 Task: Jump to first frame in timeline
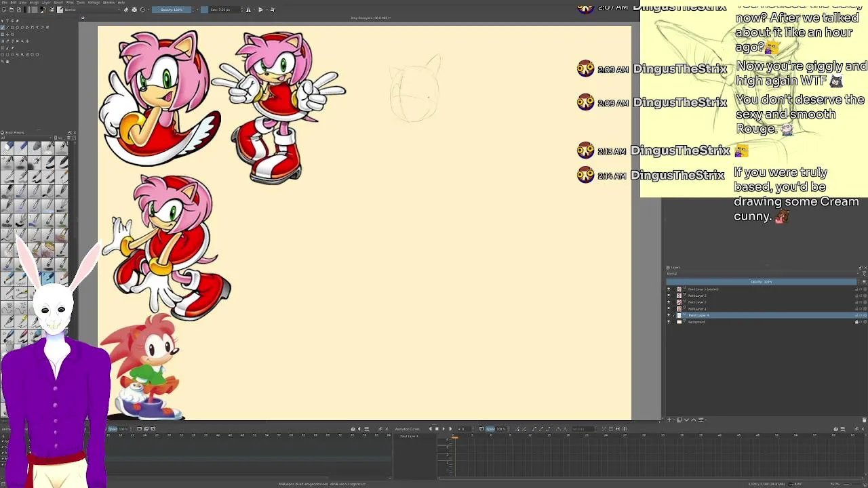431,428
